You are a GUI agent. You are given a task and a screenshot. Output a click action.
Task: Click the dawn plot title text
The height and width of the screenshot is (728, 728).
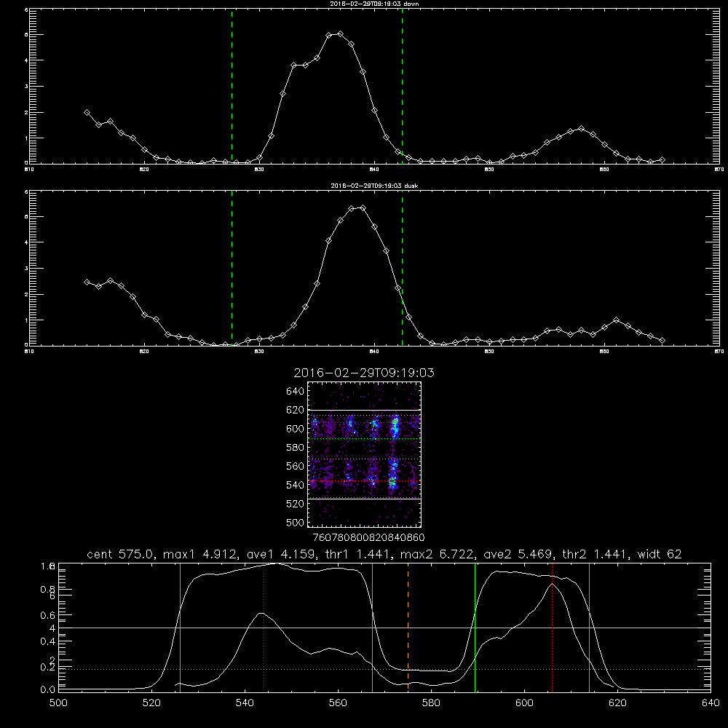click(374, 4)
